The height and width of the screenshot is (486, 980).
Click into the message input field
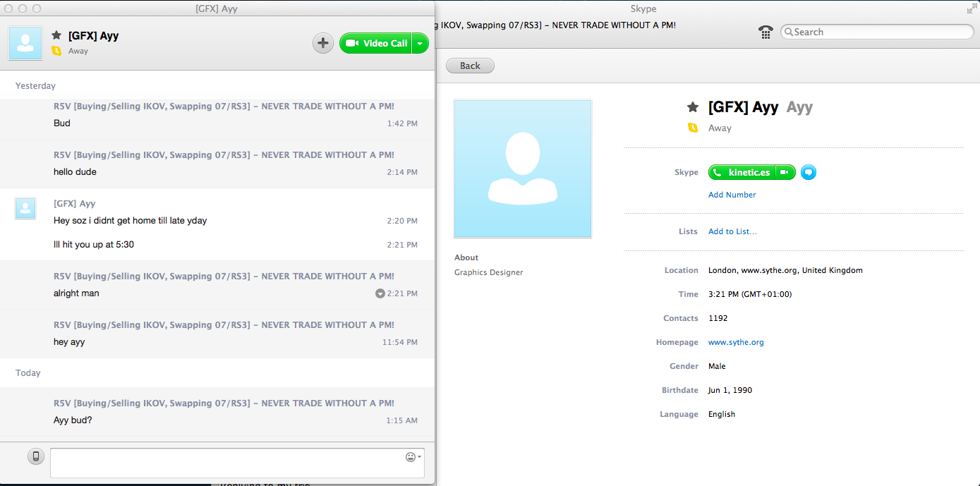tap(237, 463)
